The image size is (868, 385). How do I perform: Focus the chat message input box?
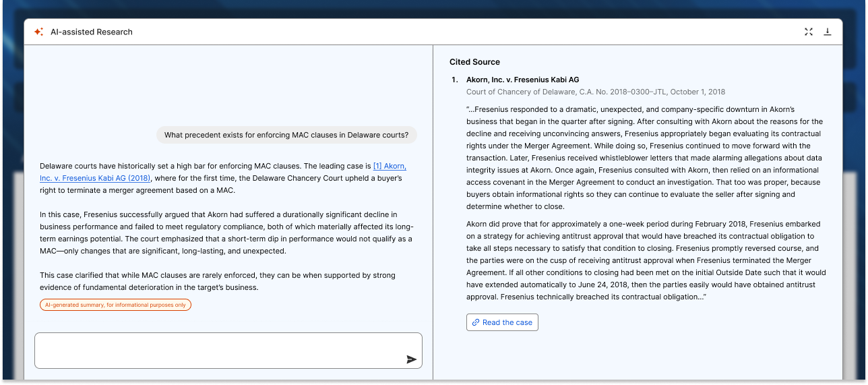228,351
